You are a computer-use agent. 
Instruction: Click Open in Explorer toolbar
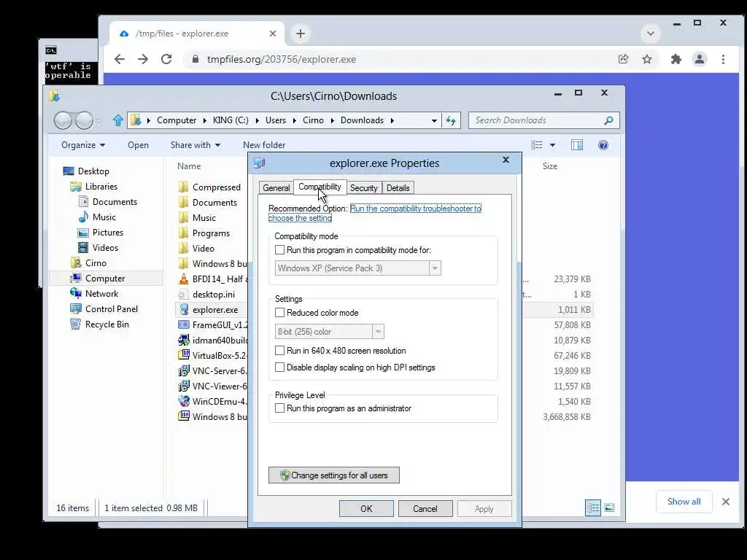(x=138, y=145)
